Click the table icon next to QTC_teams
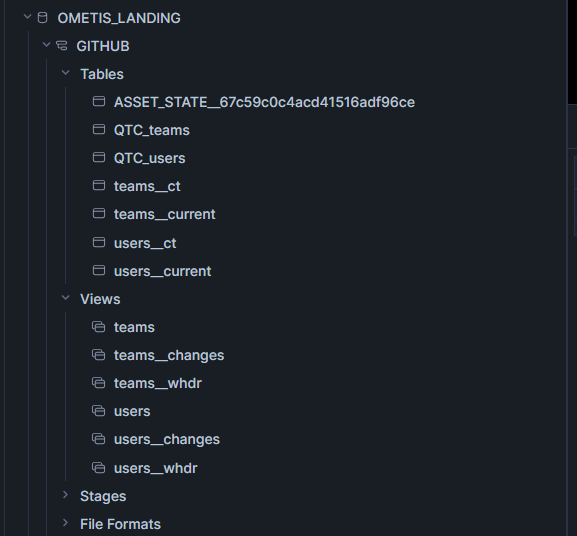 [x=99, y=129]
